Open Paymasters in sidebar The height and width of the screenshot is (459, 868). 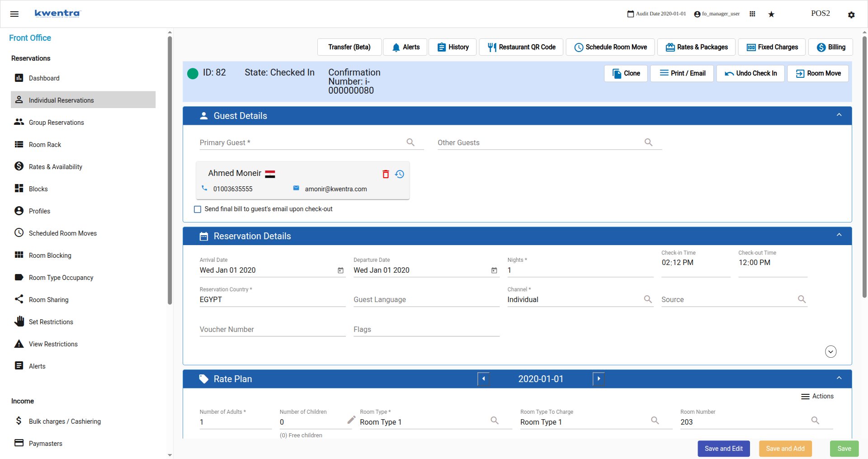click(83, 443)
